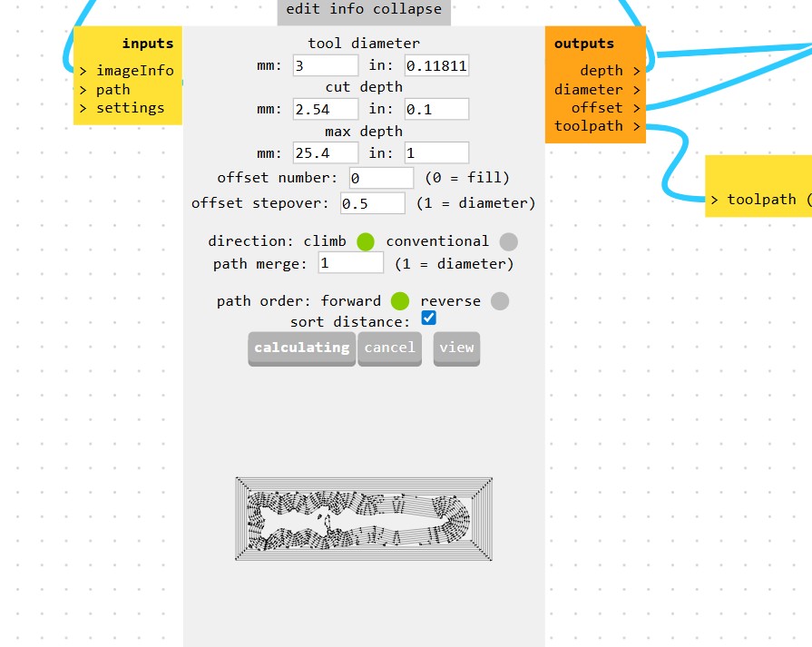Click the max depth mm field
The width and height of the screenshot is (812, 647).
click(x=325, y=152)
